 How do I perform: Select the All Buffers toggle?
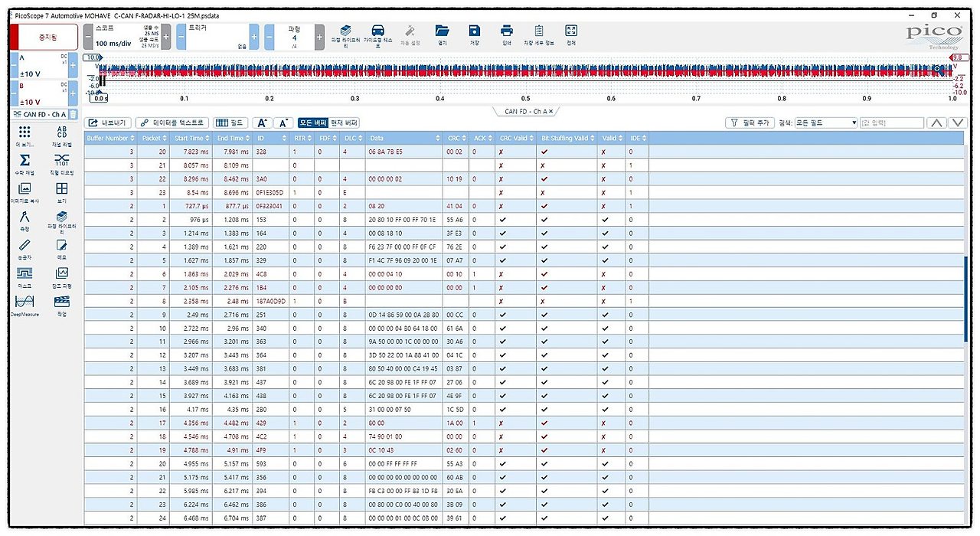click(313, 123)
